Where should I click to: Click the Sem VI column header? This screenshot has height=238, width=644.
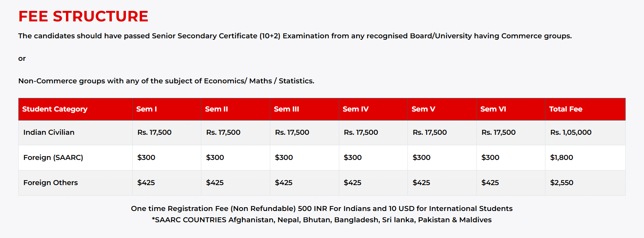coord(493,109)
